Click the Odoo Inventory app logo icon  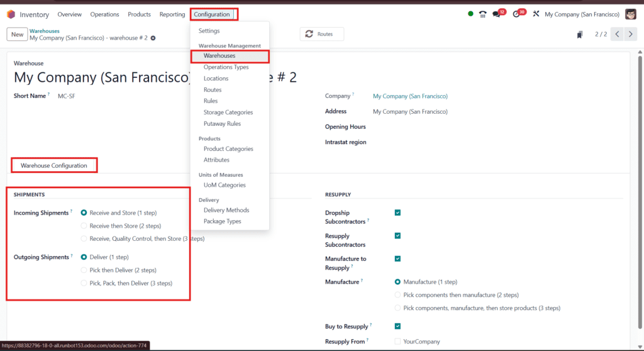(11, 14)
